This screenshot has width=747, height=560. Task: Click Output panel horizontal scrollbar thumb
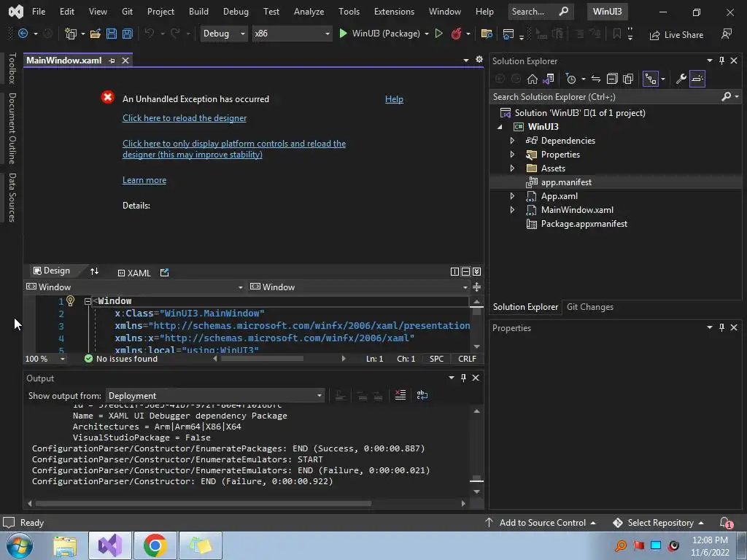coord(204,503)
